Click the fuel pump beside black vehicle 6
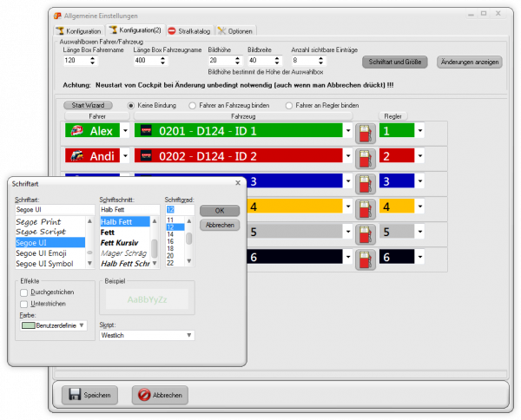Viewport: 521px width, 420px height. (366, 258)
